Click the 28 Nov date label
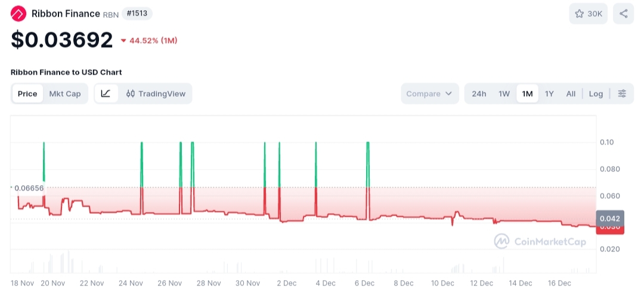 pos(209,283)
